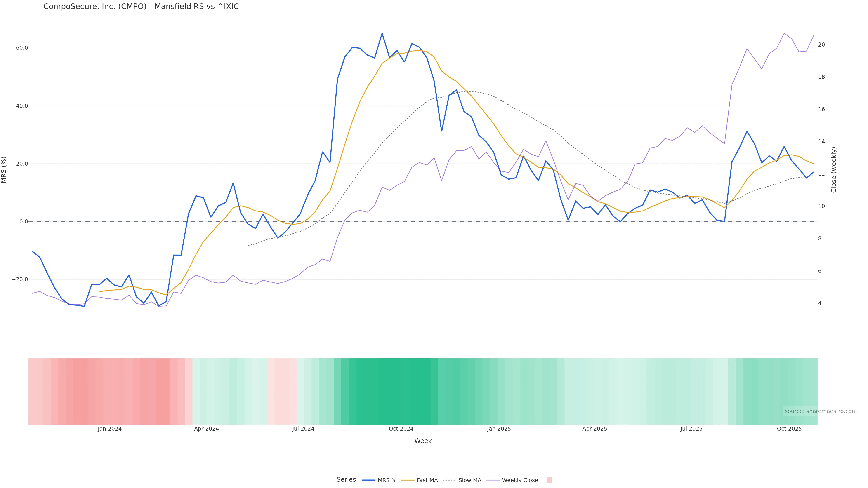Click the Jul 2025 x-axis label
The image size is (868, 488).
pyautogui.click(x=691, y=429)
